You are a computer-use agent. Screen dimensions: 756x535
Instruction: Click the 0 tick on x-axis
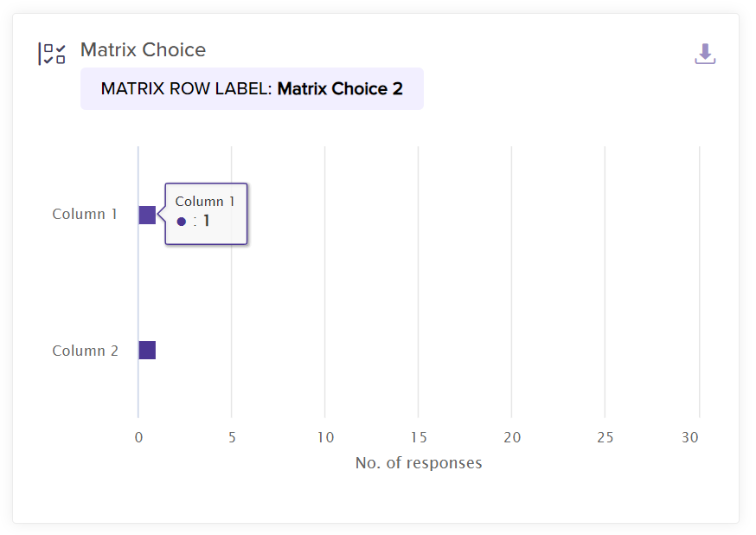click(x=138, y=438)
